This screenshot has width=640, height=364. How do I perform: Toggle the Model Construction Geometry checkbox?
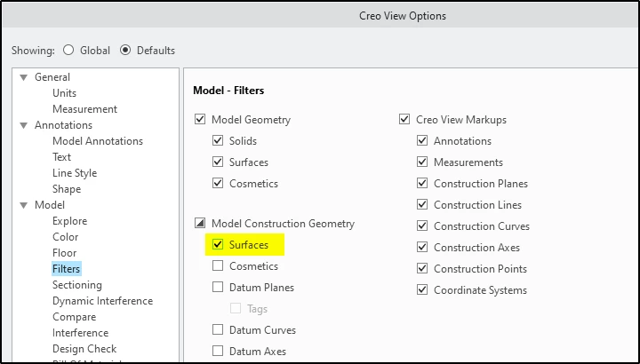click(199, 224)
